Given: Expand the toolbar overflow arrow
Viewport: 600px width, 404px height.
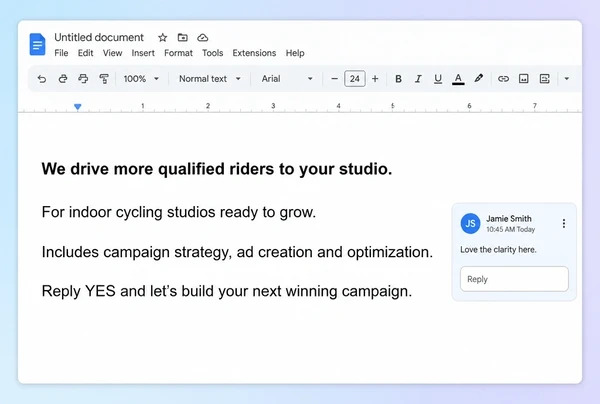Looking at the screenshot, I should 567,79.
